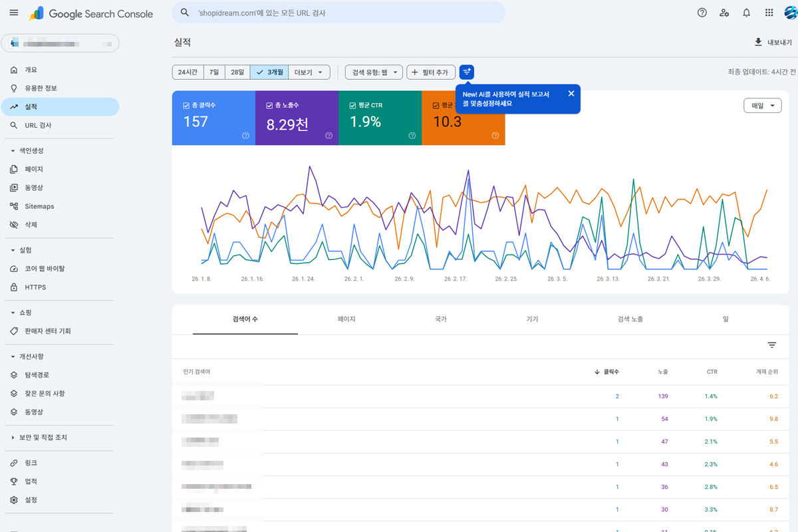This screenshot has height=532, width=798.
Task: Switch to the 국가 tab
Action: point(440,319)
